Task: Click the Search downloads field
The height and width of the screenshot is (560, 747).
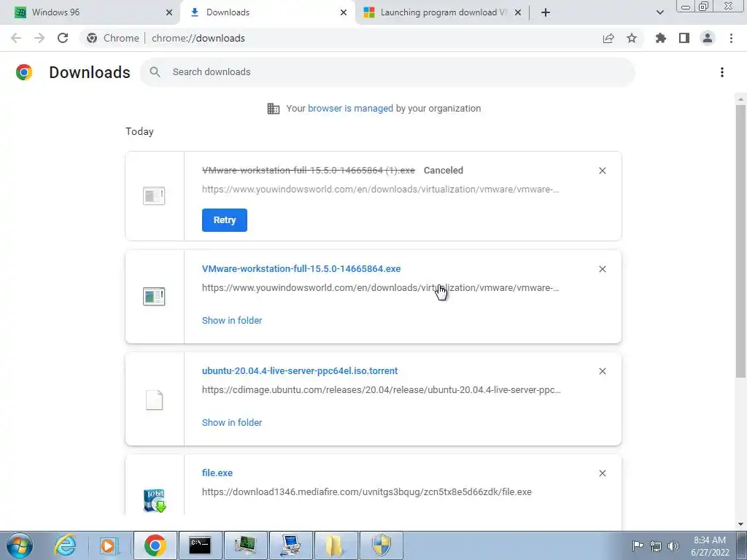Action: click(x=387, y=72)
